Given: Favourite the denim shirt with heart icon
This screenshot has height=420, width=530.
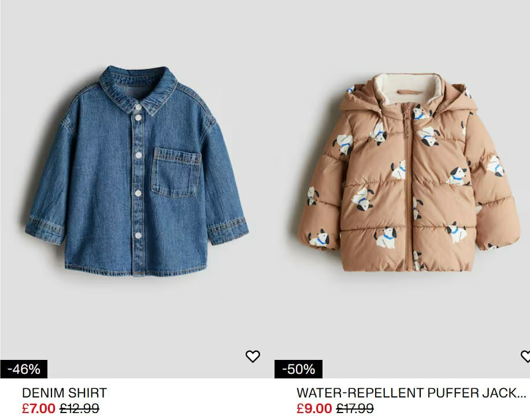Looking at the screenshot, I should coord(253,356).
